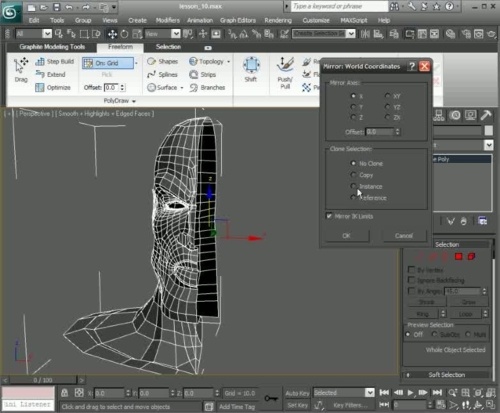Click the Play Animation button
500x413 pixels.
pyautogui.click(x=411, y=393)
